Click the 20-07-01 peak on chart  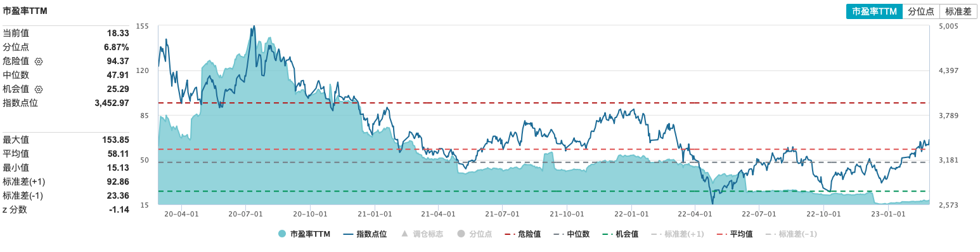(254, 27)
